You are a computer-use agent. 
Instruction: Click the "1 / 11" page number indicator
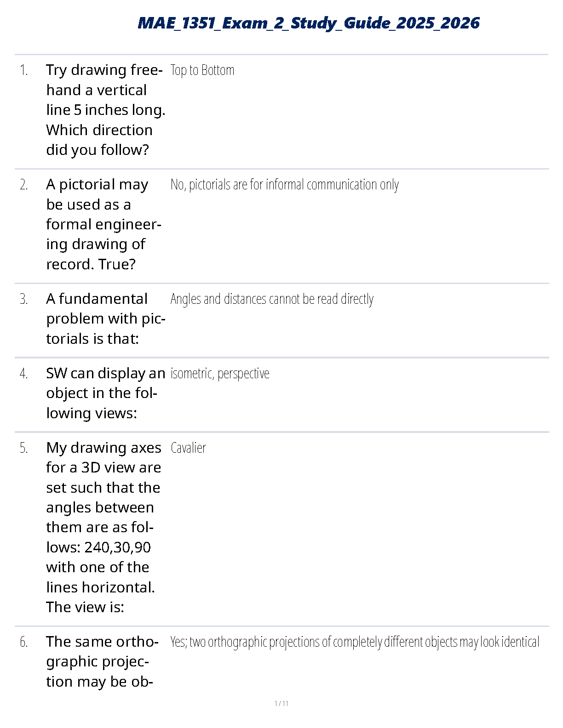(x=281, y=703)
